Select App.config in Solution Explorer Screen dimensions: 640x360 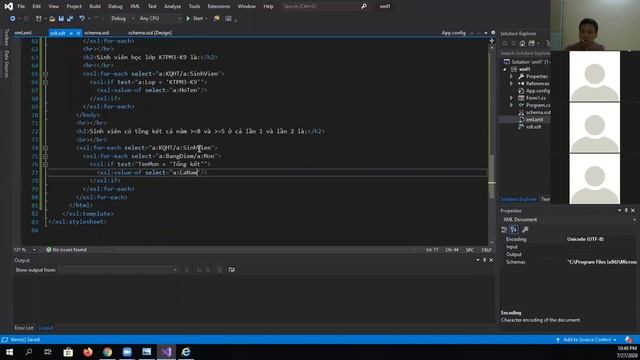(x=534, y=91)
